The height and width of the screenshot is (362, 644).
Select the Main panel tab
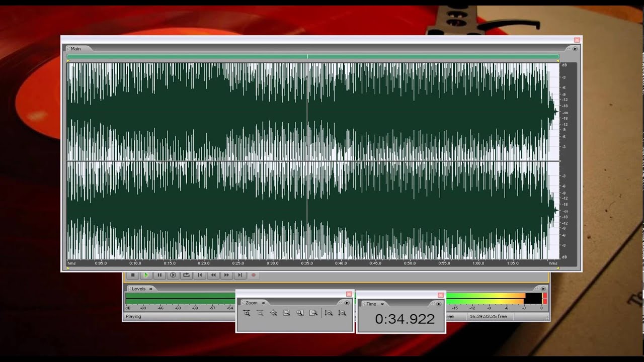[x=75, y=49]
